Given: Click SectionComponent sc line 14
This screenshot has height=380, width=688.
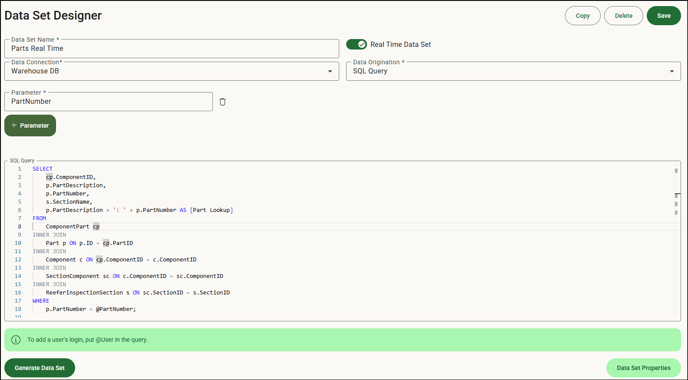Looking at the screenshot, I should tap(78, 276).
